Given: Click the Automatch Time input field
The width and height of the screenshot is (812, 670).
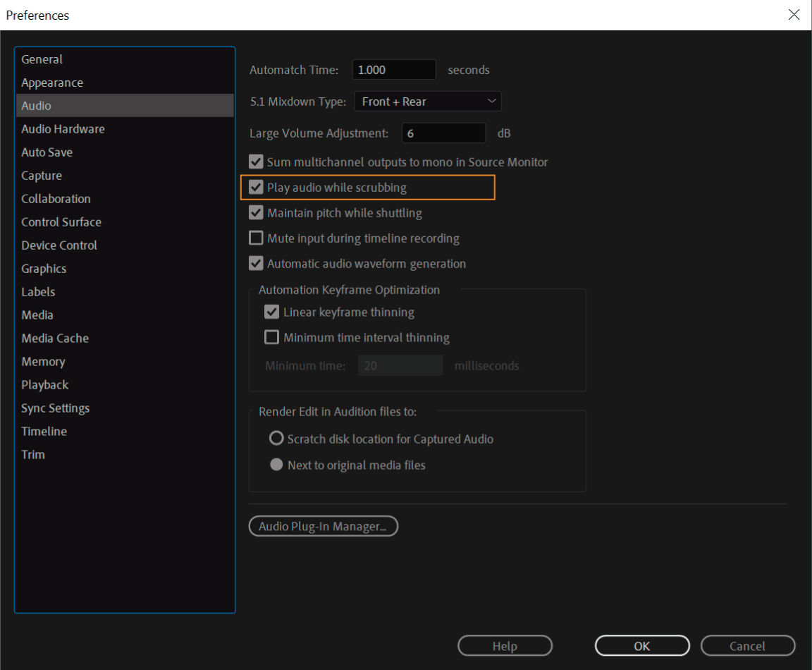Looking at the screenshot, I should [393, 69].
